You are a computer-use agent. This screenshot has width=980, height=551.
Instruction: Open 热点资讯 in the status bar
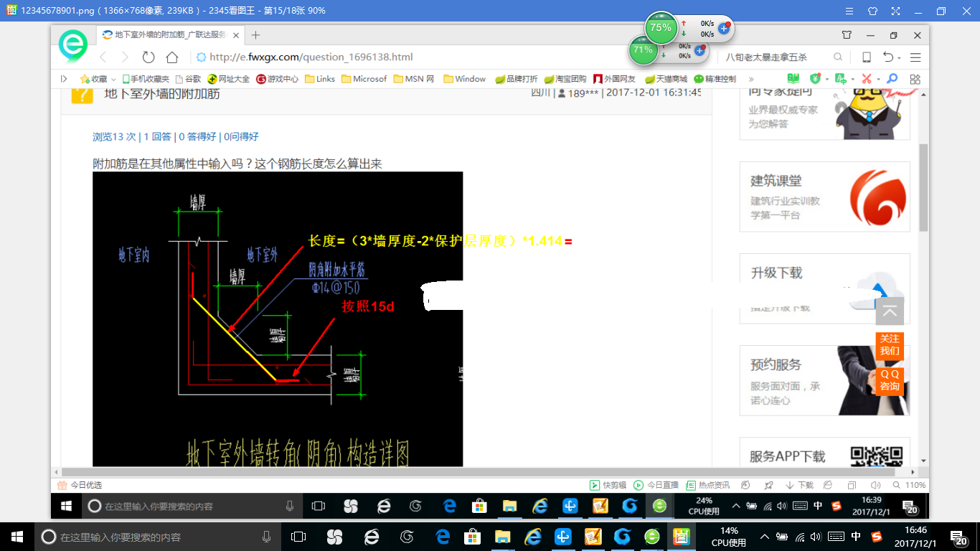708,486
